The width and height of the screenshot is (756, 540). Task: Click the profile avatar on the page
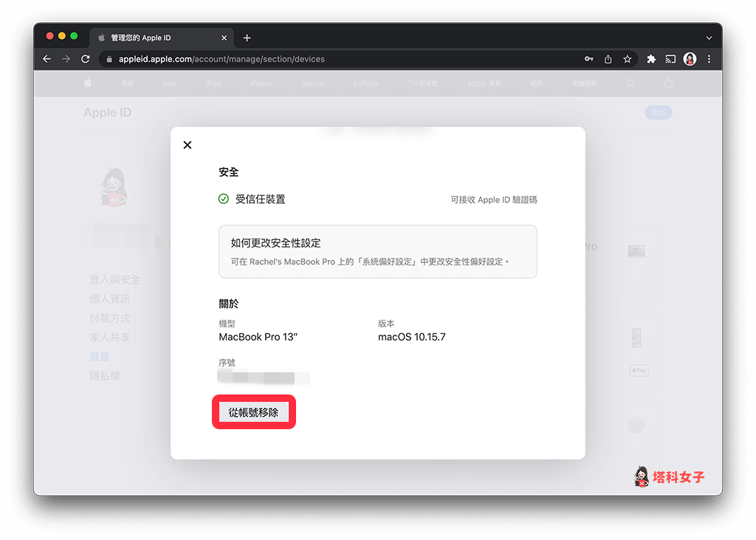pyautogui.click(x=114, y=187)
